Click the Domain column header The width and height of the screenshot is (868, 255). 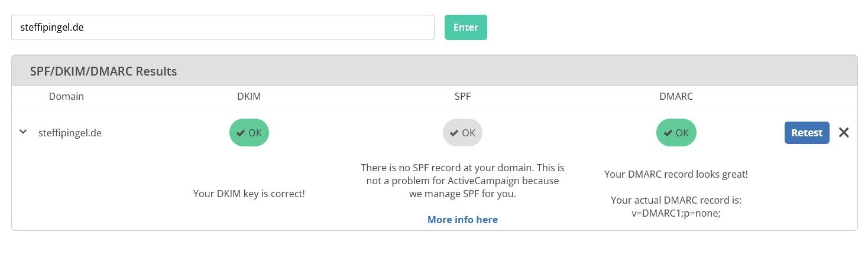tap(66, 96)
